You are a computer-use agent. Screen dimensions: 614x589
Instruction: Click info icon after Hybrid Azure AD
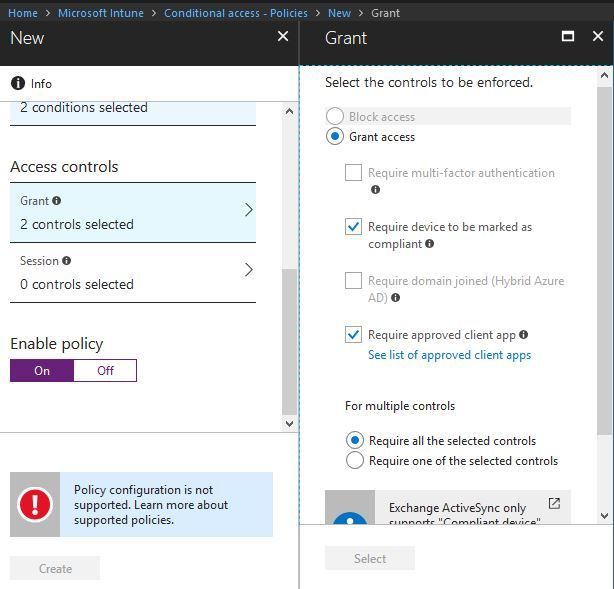click(396, 298)
